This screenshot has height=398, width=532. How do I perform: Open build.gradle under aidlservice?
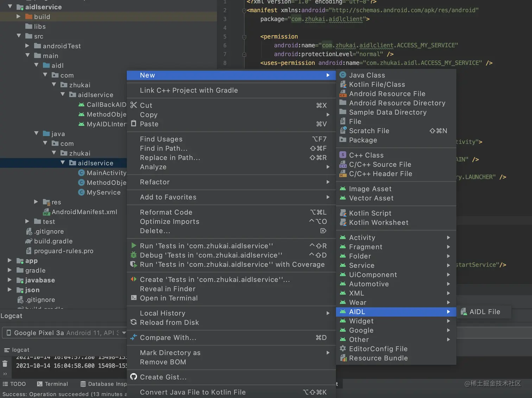(49, 241)
